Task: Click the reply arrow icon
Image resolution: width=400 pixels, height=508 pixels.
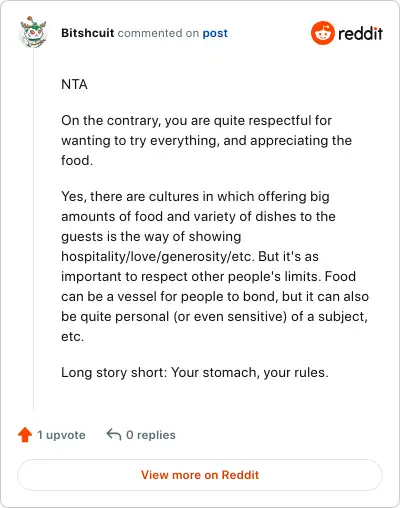Action: click(114, 435)
